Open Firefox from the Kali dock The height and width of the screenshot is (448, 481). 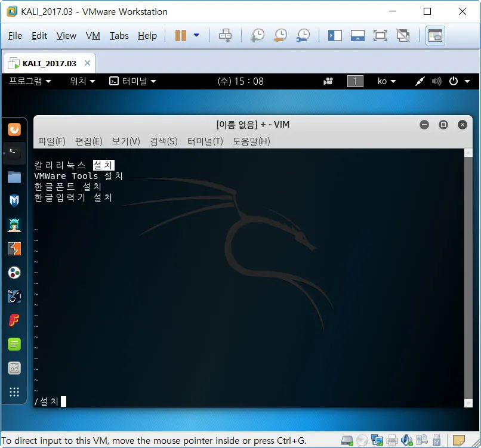[x=14, y=128]
